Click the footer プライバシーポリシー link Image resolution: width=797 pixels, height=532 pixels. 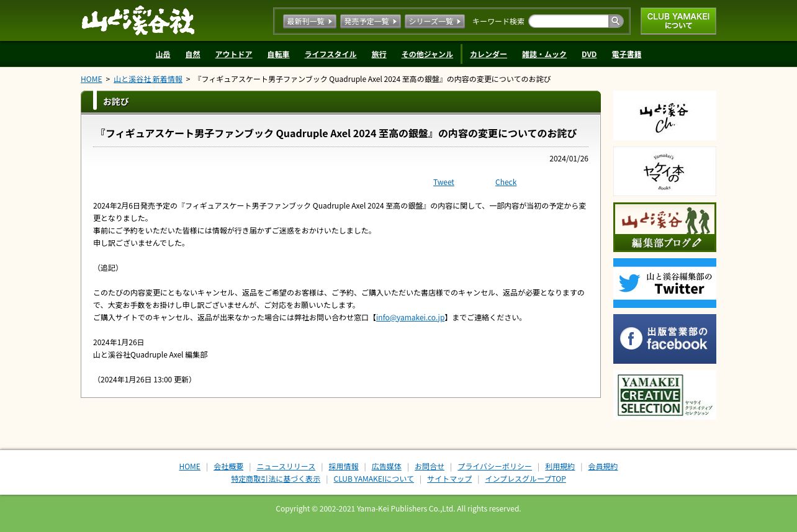(x=495, y=467)
